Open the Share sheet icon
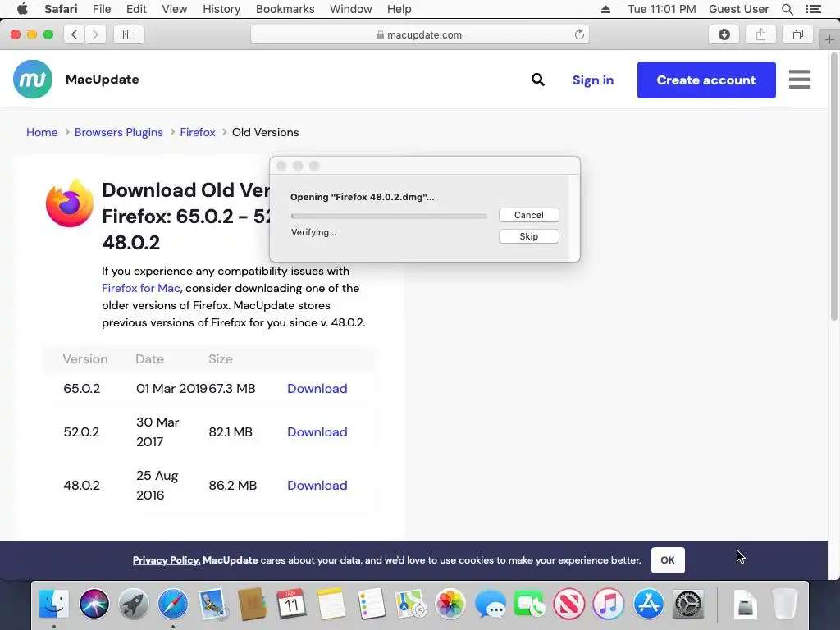840x630 pixels. click(760, 34)
